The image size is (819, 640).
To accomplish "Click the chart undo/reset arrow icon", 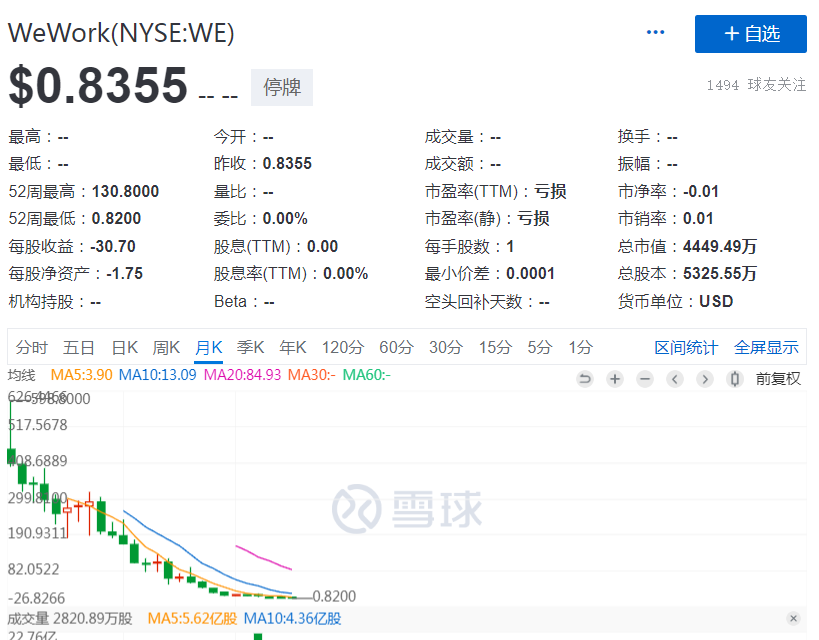I will pos(585,379).
